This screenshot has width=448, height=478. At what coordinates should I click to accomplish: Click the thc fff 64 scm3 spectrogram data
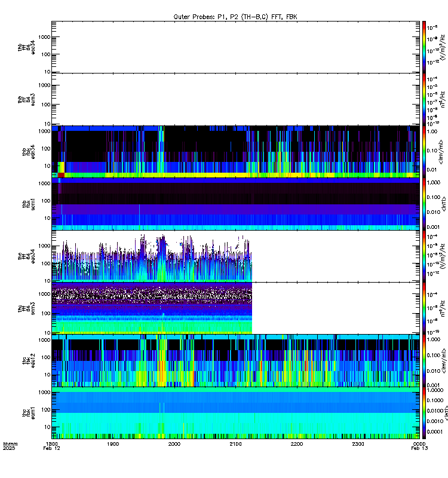pos(152,308)
